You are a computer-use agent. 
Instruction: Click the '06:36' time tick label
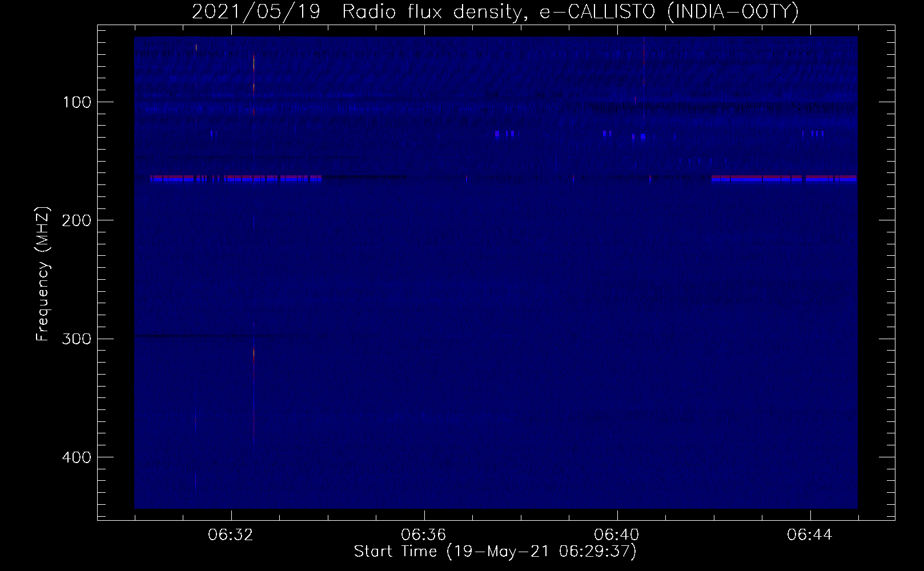tap(423, 535)
